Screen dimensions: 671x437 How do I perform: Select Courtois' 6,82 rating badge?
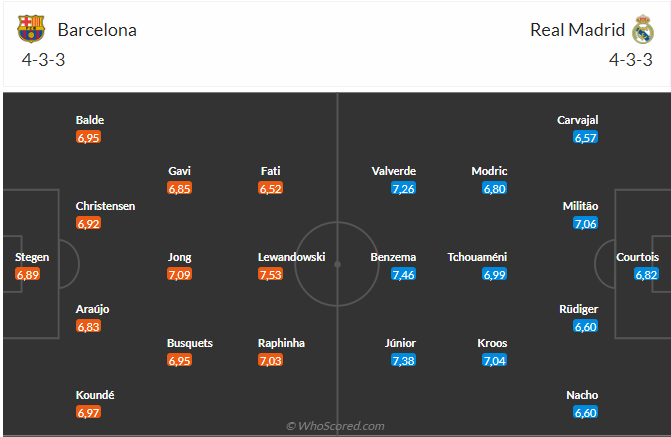click(x=646, y=274)
